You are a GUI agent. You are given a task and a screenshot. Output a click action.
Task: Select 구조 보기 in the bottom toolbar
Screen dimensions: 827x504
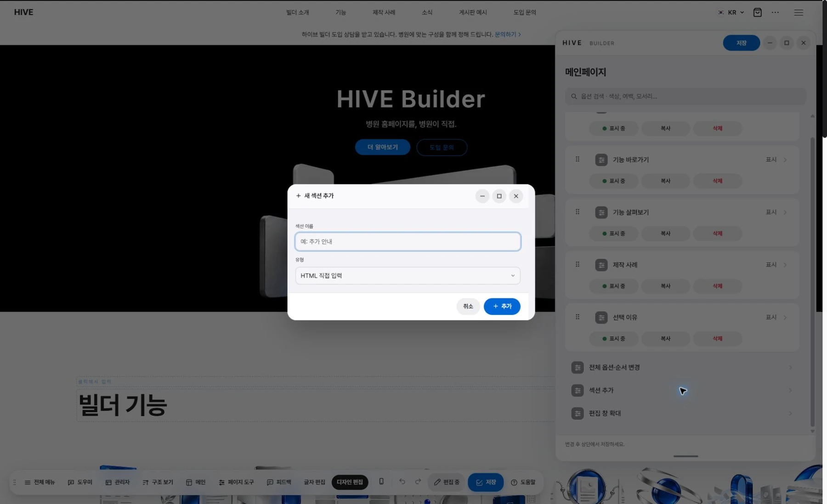[x=158, y=482]
